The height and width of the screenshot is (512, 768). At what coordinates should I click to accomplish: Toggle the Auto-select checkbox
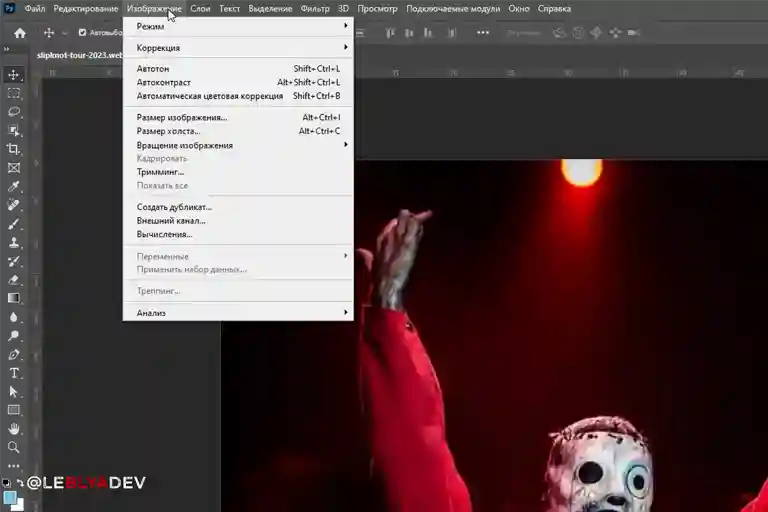pos(82,32)
